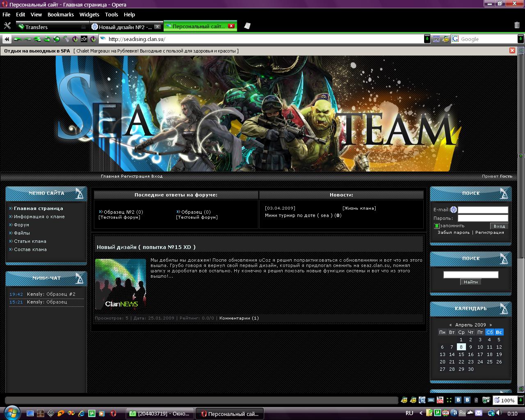
Task: Click the rewind double-arrow button in address toolbar
Action: (7, 39)
